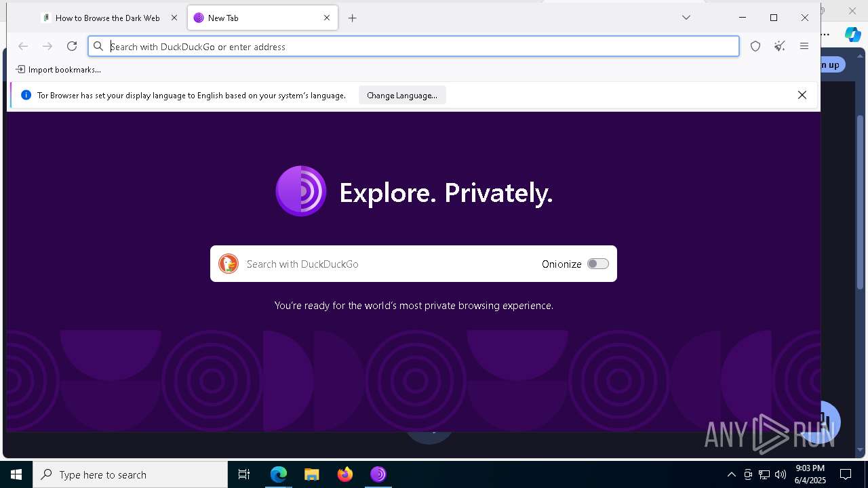Image resolution: width=868 pixels, height=488 pixels.
Task: Open a new tab with plus button
Action: pos(352,18)
